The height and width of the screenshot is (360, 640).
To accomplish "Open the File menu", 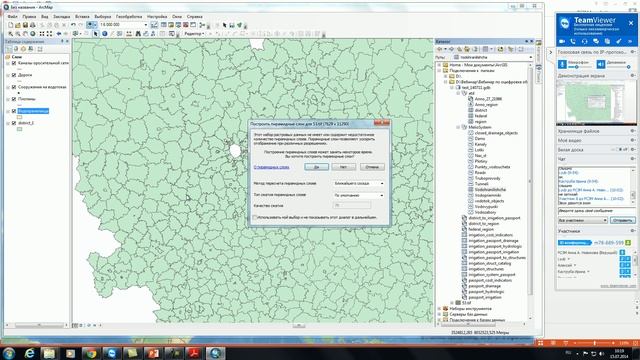I will pos(12,17).
